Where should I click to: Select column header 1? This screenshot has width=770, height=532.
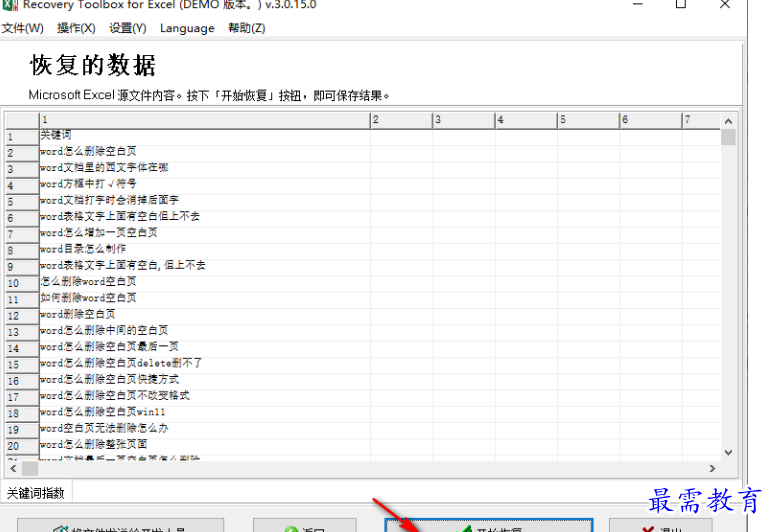204,120
